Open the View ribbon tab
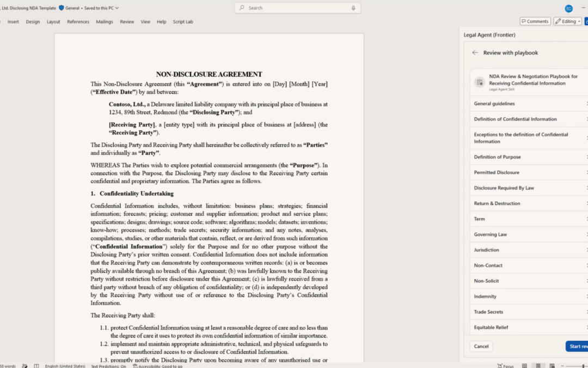The width and height of the screenshot is (588, 368). 145,22
